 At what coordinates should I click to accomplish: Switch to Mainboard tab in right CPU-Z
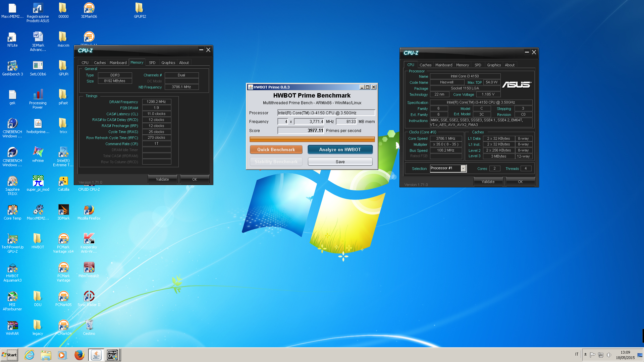pyautogui.click(x=443, y=65)
